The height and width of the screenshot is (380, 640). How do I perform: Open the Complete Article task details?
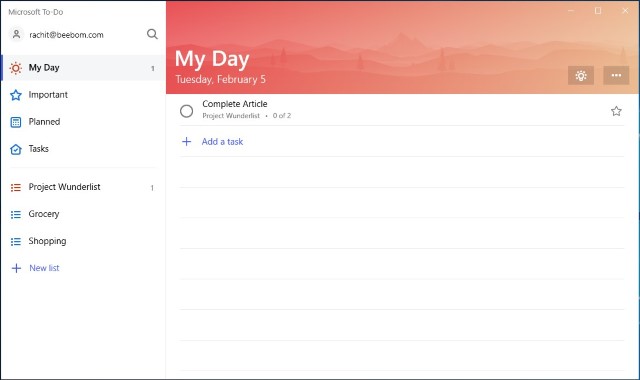[402, 110]
